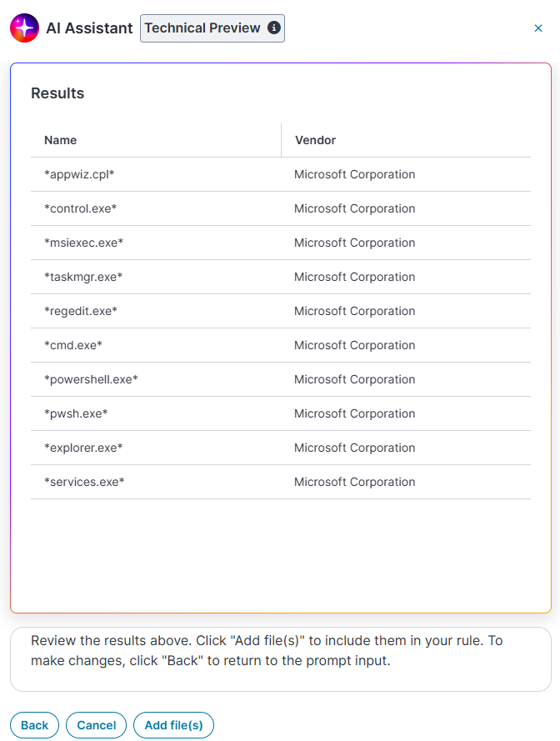Choose the *powershell.exe* row
The image size is (560, 741).
[x=281, y=379]
